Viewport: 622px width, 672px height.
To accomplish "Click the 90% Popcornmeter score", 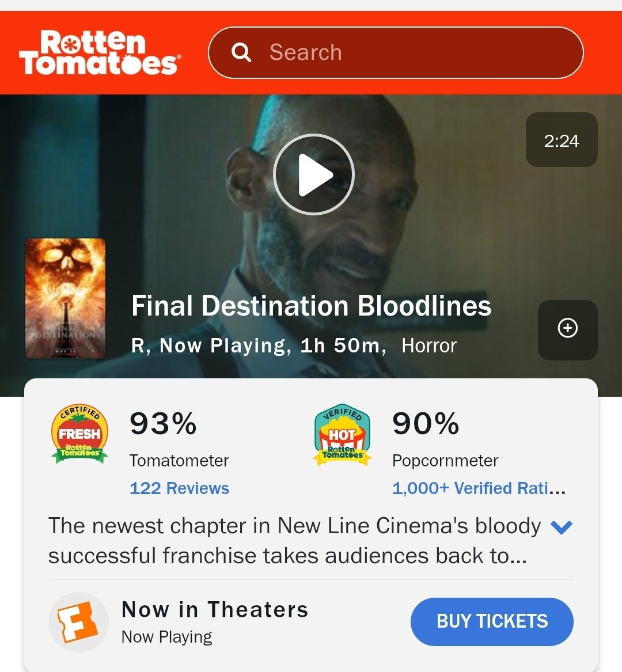I will pyautogui.click(x=426, y=423).
